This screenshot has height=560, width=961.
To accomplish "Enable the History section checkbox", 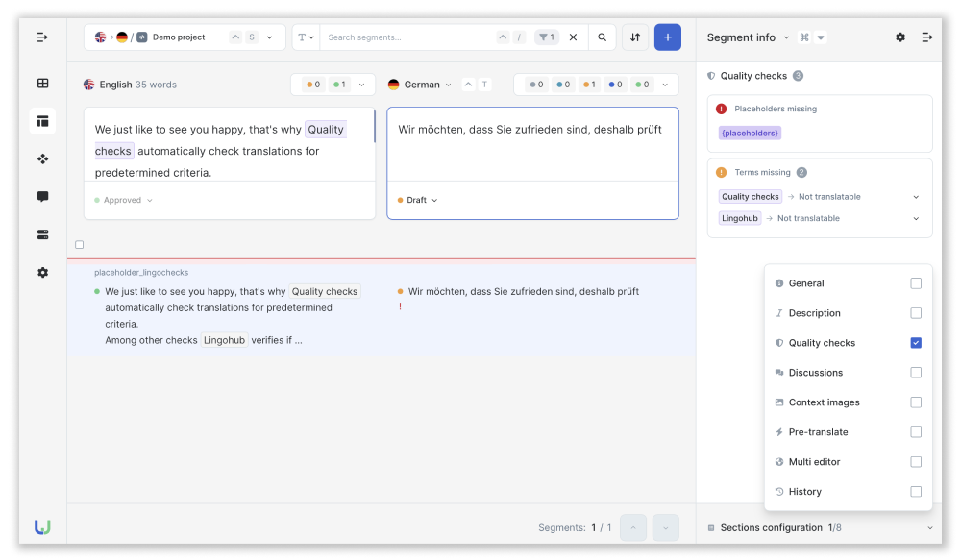I will (x=916, y=492).
